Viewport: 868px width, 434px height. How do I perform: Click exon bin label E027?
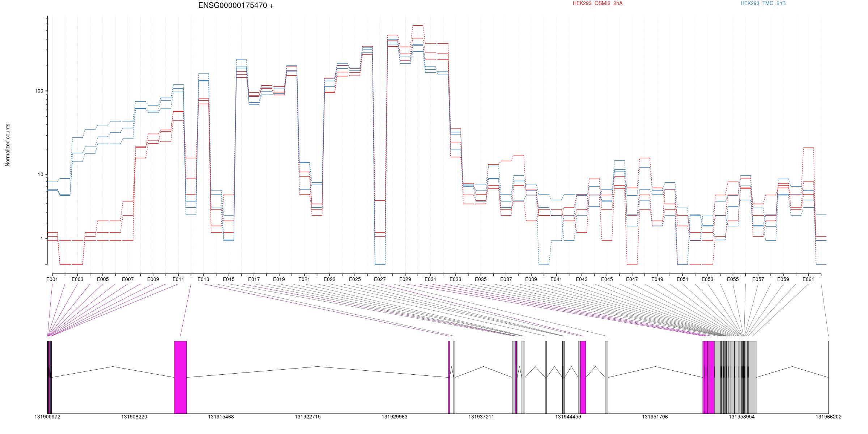[x=380, y=279]
